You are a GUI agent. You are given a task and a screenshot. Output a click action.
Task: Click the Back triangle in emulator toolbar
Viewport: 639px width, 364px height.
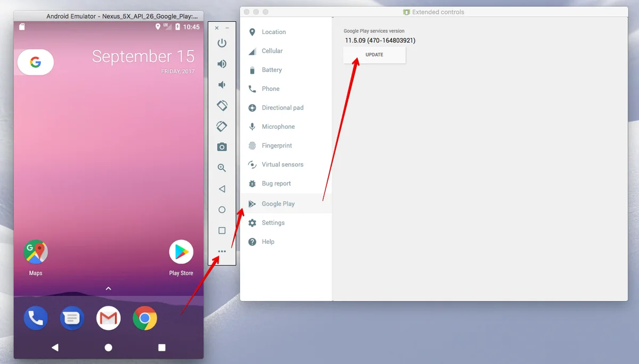222,189
